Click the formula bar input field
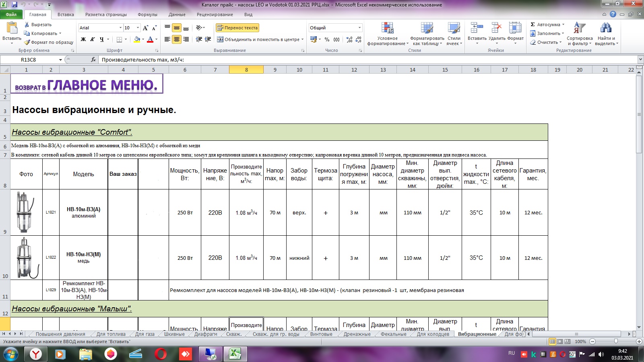The width and height of the screenshot is (644, 362). click(x=362, y=60)
